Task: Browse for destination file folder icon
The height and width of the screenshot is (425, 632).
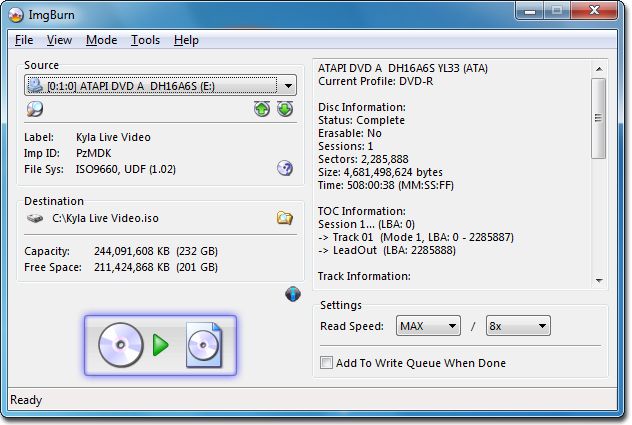Action: pyautogui.click(x=285, y=218)
